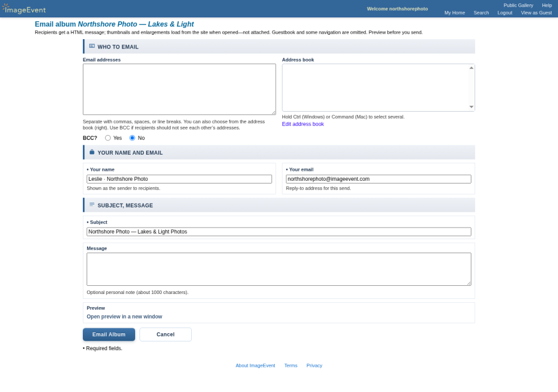558x392 pixels.
Task: Click into the Email addresses text area
Action: pos(179,89)
